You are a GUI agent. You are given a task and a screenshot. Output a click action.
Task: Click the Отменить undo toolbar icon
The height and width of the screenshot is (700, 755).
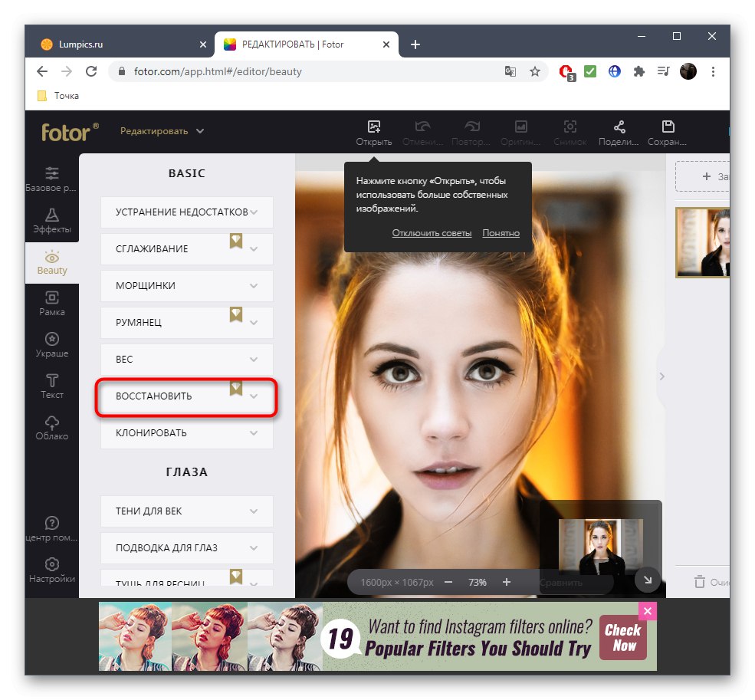(x=422, y=133)
